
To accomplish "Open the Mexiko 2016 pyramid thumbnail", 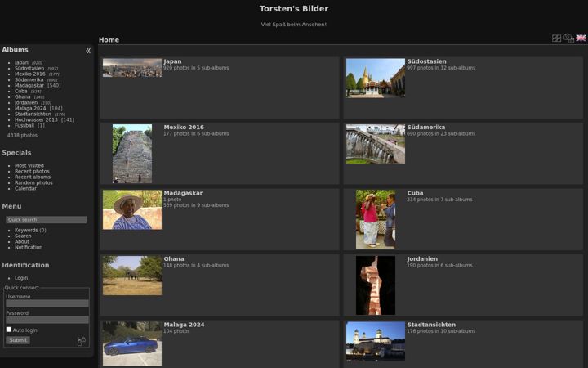I will click(x=132, y=154).
